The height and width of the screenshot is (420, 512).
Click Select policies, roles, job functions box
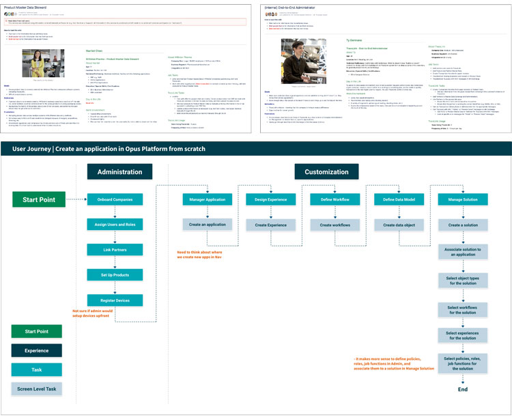pyautogui.click(x=463, y=363)
